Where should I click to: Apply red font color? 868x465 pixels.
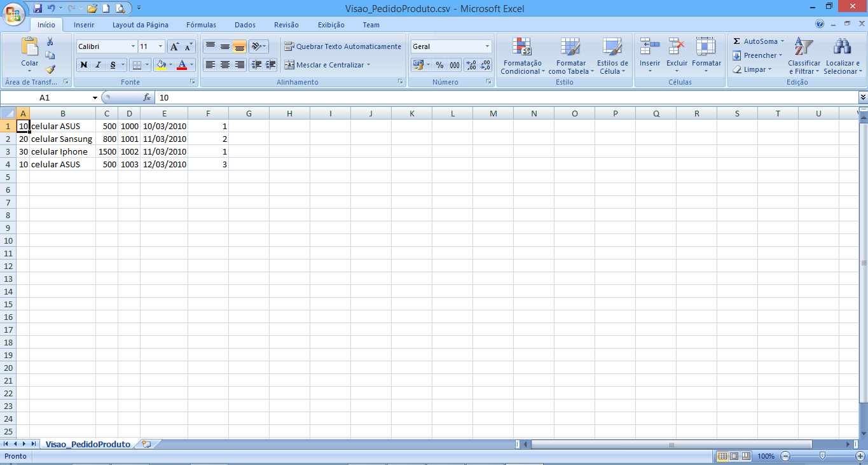(182, 65)
